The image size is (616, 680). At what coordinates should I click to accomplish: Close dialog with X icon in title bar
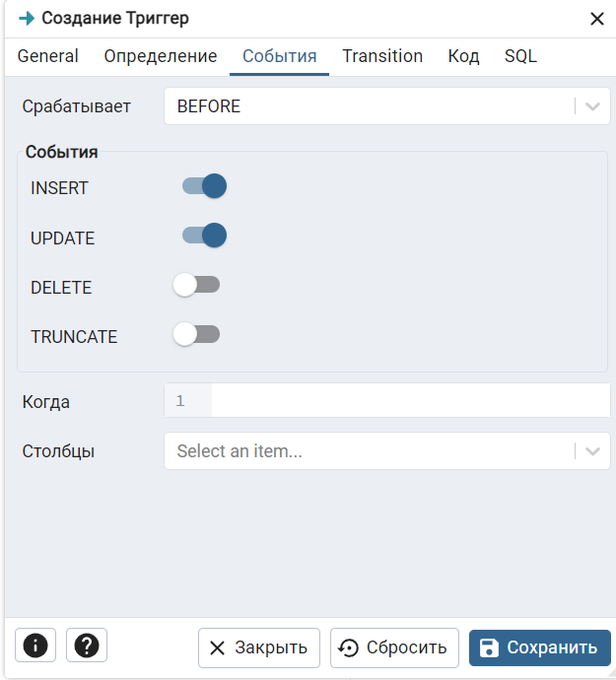click(597, 19)
